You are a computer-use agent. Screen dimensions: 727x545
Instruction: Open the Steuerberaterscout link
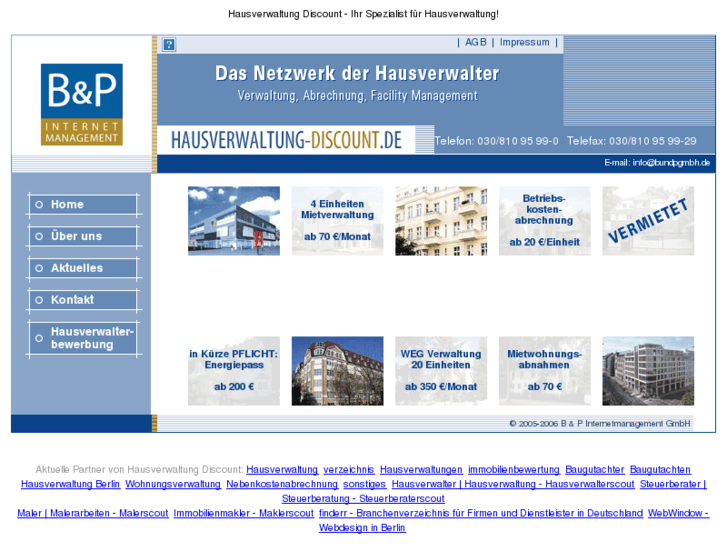pos(363,499)
